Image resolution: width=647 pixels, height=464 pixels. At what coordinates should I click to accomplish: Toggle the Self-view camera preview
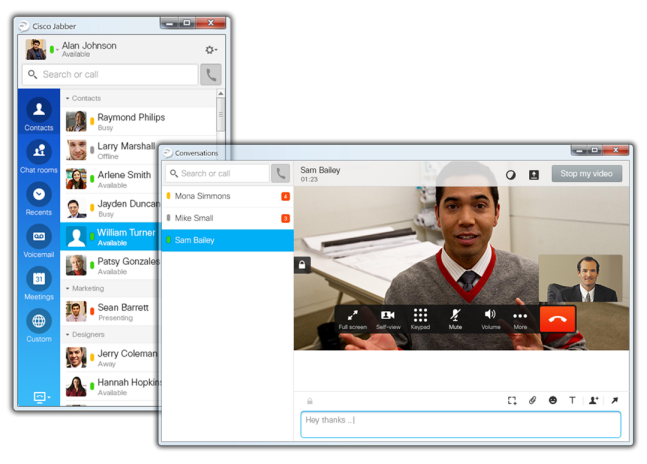click(388, 318)
